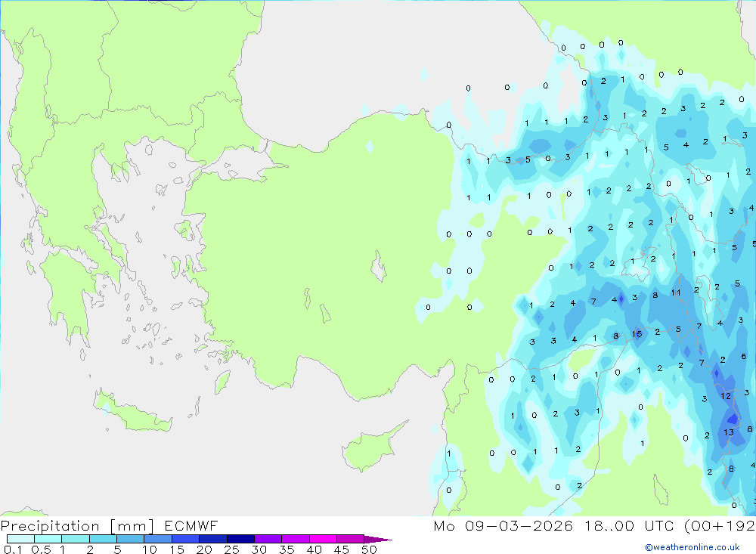The height and width of the screenshot is (554, 756).
Task: Click the '15' precipitation value on map
Action: (637, 333)
